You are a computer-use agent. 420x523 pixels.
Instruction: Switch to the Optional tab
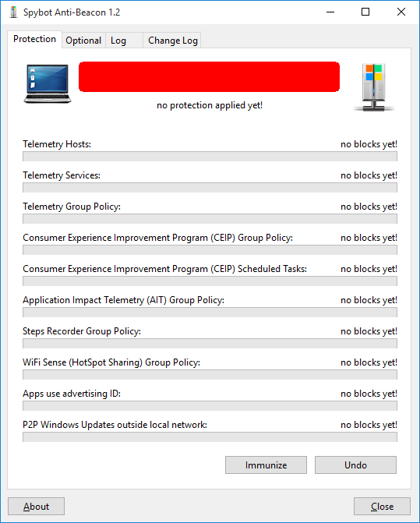point(83,41)
